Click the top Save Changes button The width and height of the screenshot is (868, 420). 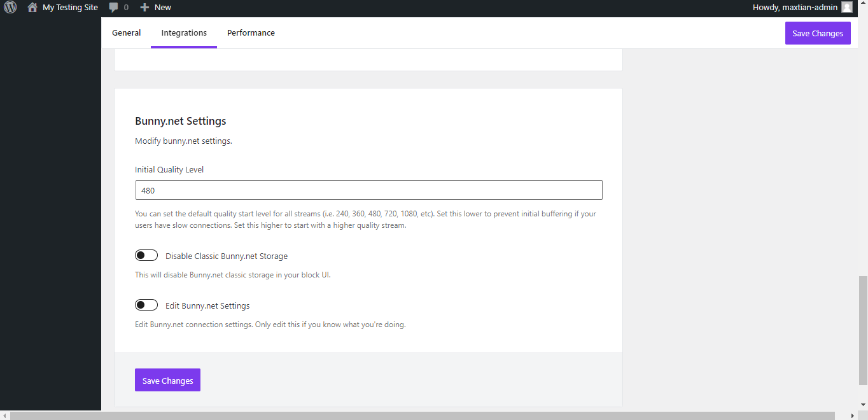[818, 33]
